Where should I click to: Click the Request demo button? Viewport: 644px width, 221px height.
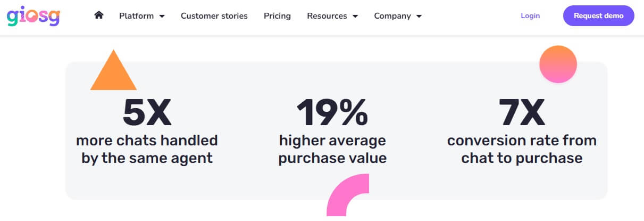coord(599,16)
